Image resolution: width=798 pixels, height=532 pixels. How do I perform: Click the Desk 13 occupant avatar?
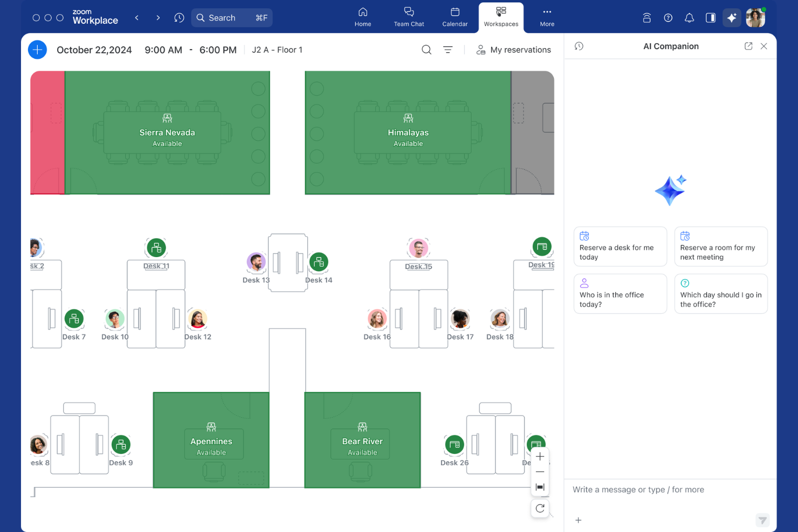coord(256,262)
